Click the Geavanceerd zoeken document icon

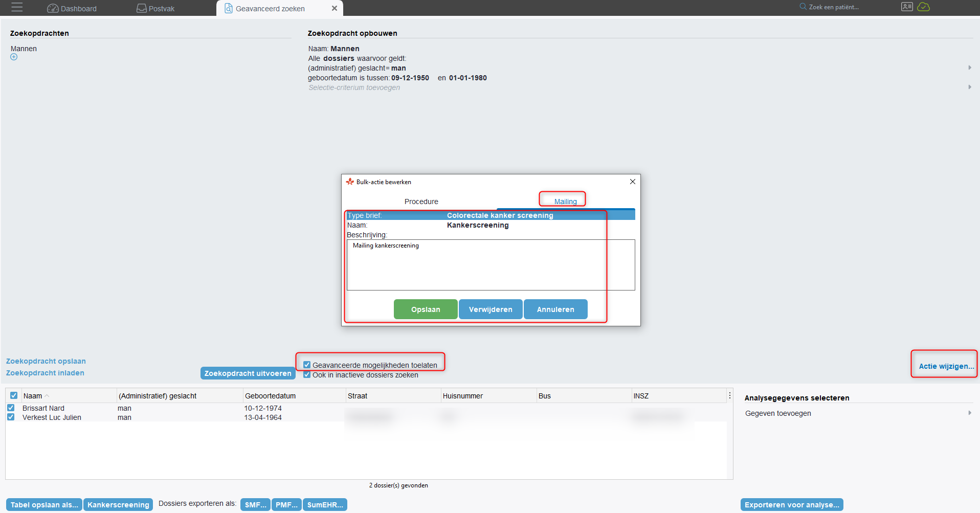229,8
